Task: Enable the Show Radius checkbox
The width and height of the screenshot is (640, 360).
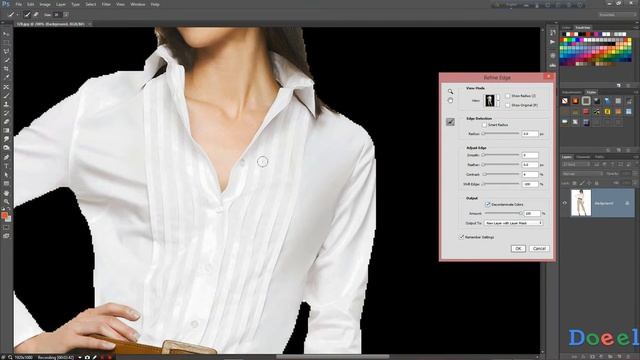Action: (507, 96)
